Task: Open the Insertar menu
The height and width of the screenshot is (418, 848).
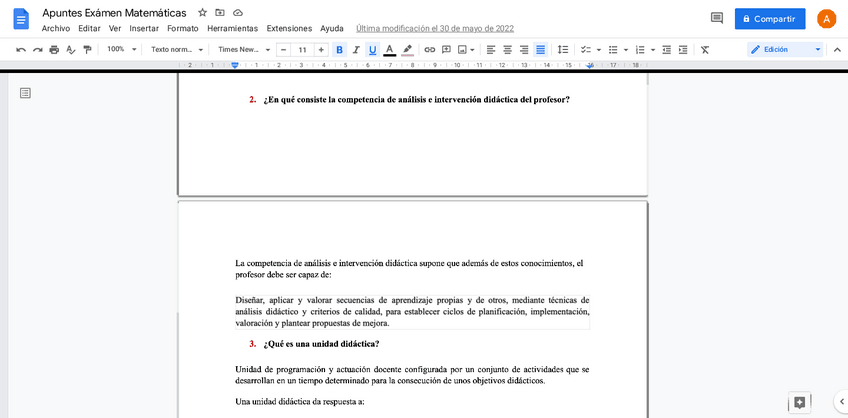Action: (144, 28)
